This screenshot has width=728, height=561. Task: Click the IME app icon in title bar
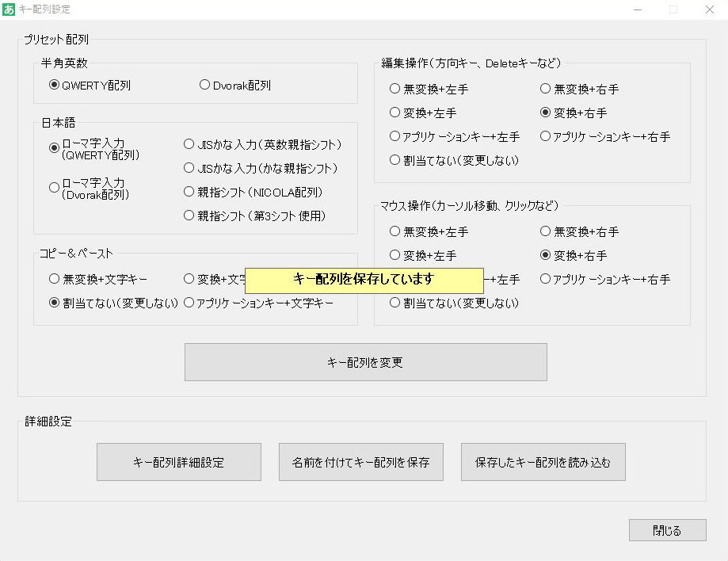pos(10,10)
